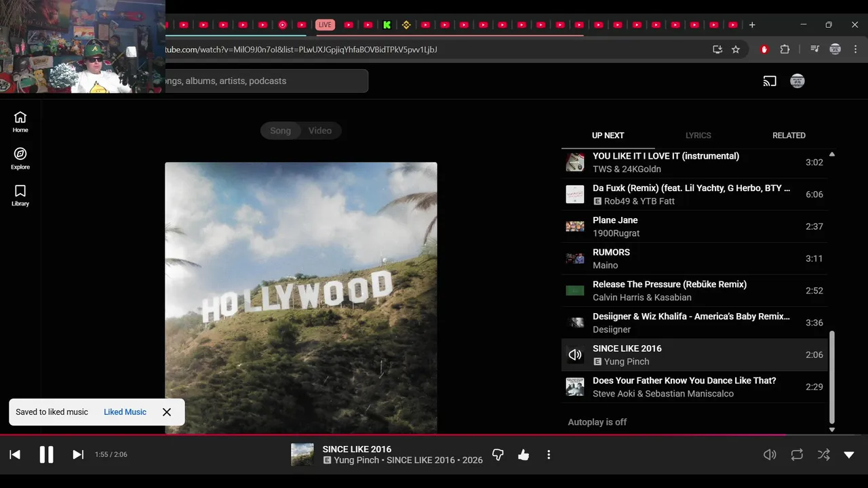Open a new browser tab
868x488 pixels.
pyautogui.click(x=752, y=25)
